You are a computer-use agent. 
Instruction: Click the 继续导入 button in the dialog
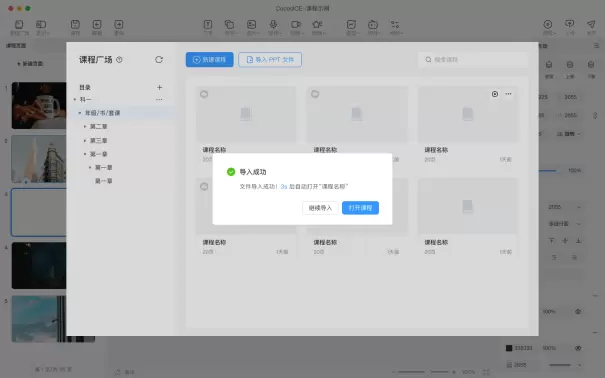pos(320,208)
